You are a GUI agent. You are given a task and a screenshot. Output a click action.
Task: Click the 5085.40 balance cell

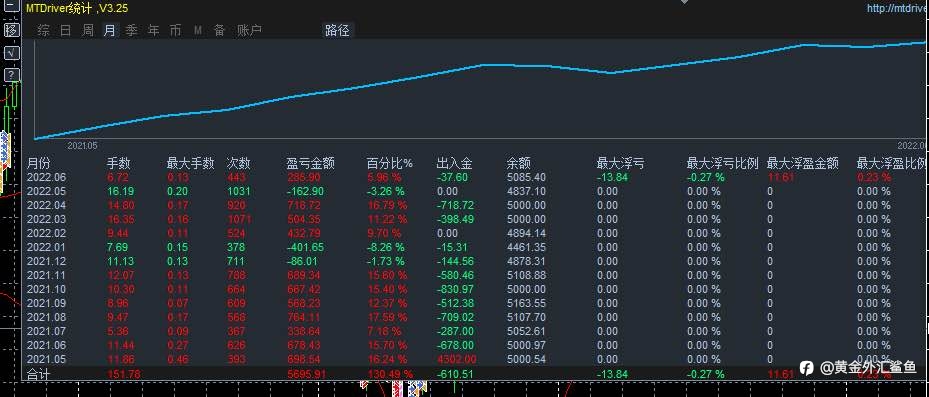[526, 177]
